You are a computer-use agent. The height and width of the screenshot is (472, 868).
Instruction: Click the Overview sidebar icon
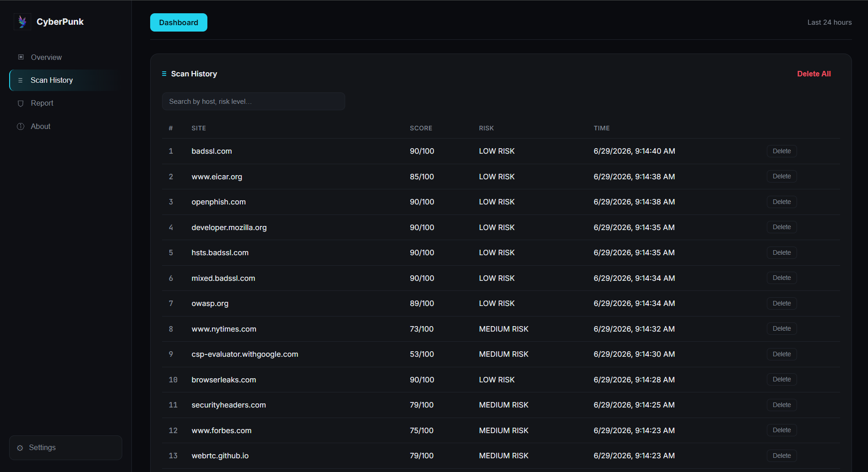click(x=21, y=57)
